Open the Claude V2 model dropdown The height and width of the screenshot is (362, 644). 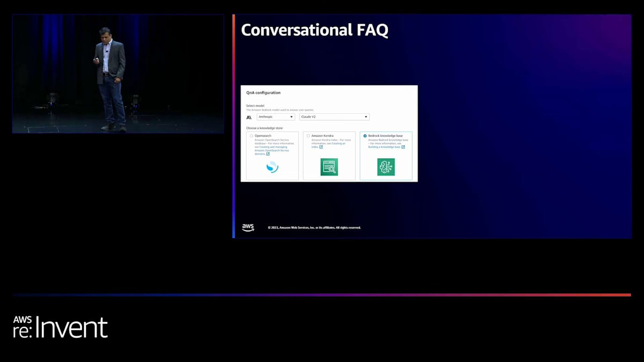coord(334,117)
